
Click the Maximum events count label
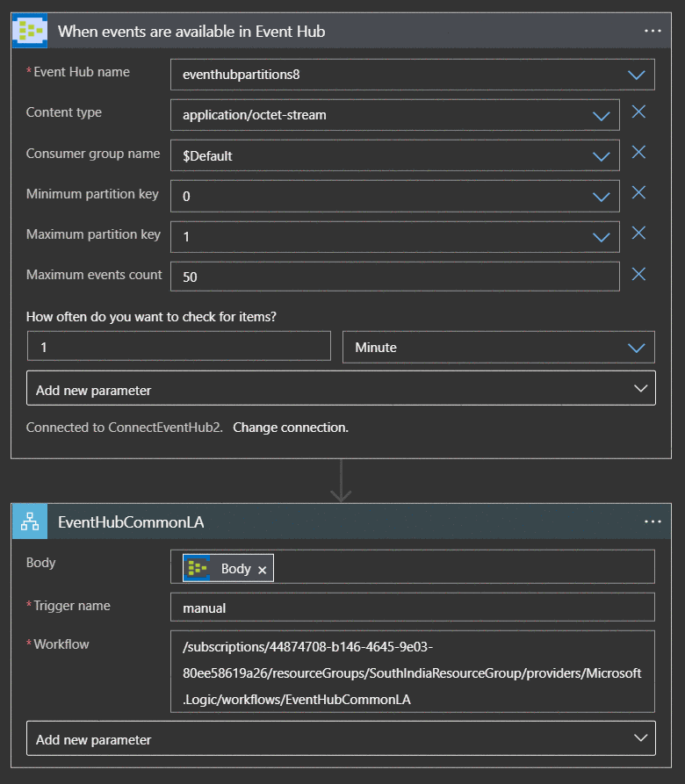click(94, 275)
